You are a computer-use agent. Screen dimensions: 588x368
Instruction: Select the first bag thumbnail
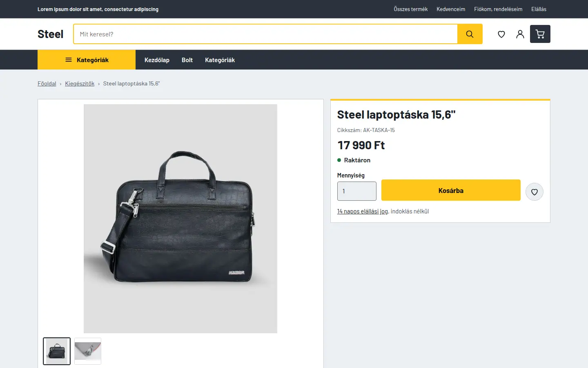coord(57,351)
